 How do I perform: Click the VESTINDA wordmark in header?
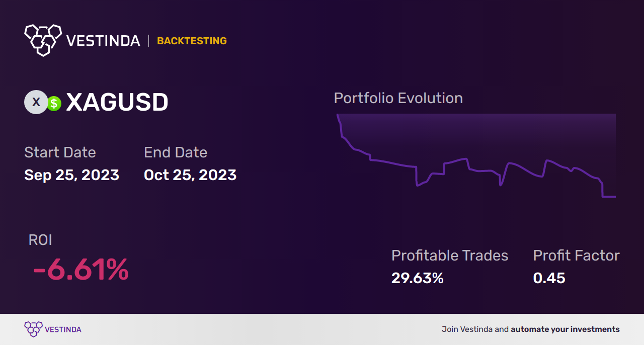click(103, 41)
